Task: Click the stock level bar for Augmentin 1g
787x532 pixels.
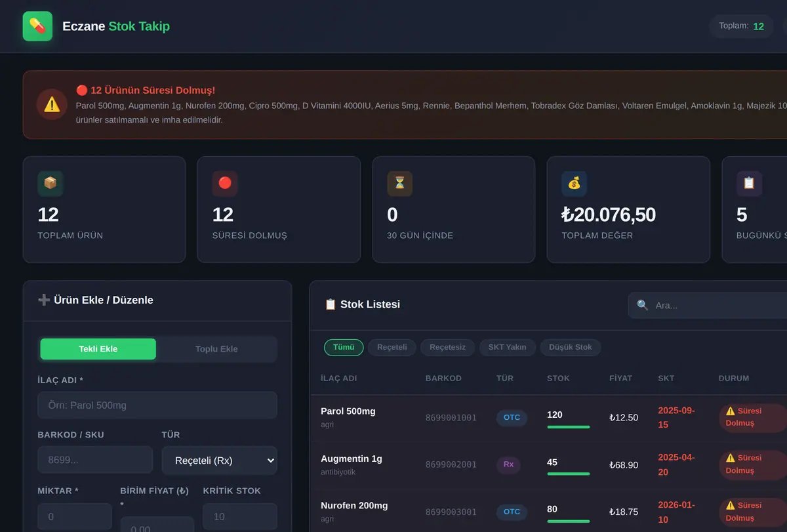Action: pos(569,474)
